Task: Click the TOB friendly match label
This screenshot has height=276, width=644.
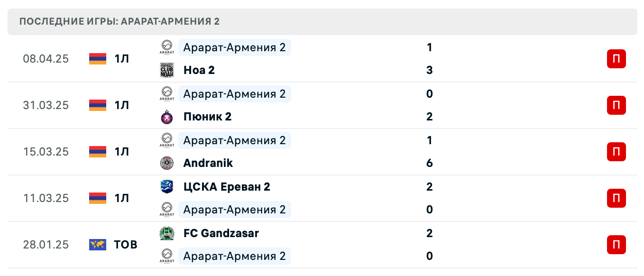Action: tap(124, 245)
